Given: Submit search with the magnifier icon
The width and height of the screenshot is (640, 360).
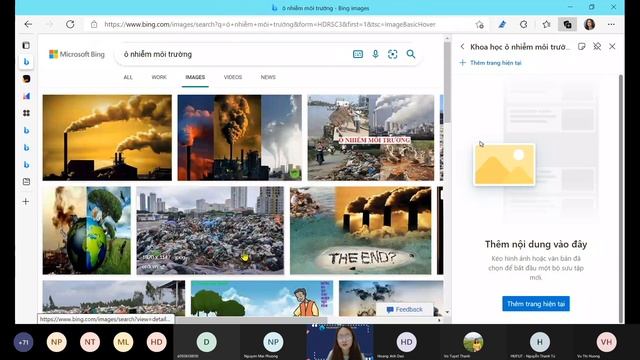Looking at the screenshot, I should [x=411, y=54].
